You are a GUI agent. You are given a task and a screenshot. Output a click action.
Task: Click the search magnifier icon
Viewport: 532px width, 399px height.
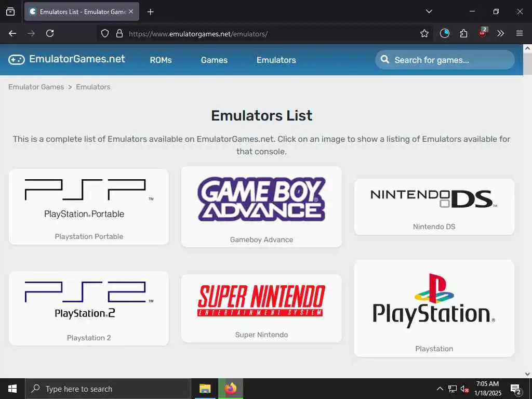point(385,59)
